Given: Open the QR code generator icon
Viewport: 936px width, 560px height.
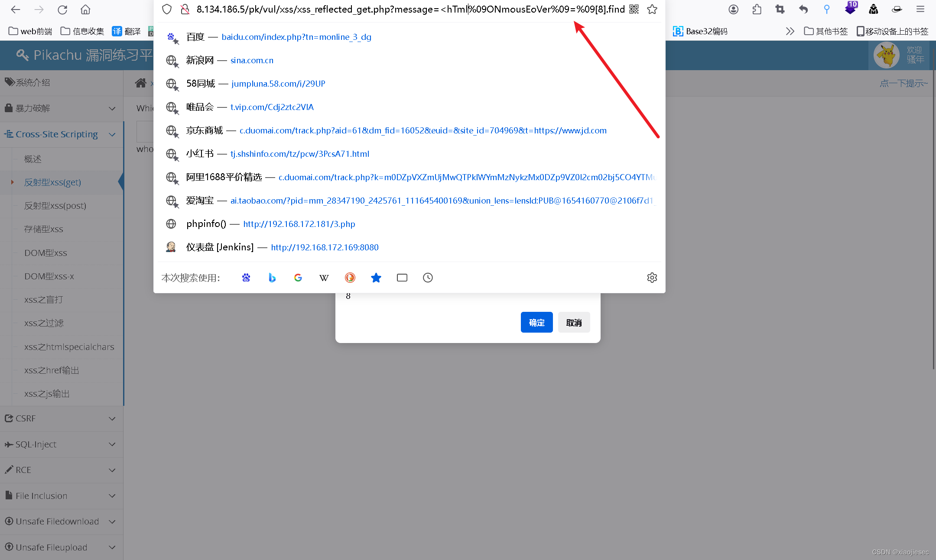Looking at the screenshot, I should (634, 10).
